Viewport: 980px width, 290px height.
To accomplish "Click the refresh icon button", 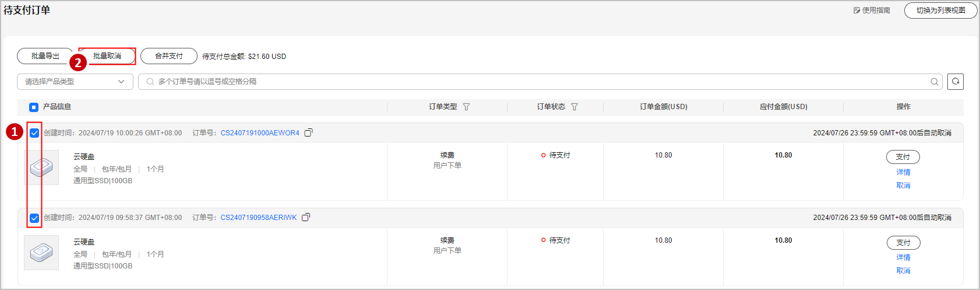I will [x=956, y=82].
